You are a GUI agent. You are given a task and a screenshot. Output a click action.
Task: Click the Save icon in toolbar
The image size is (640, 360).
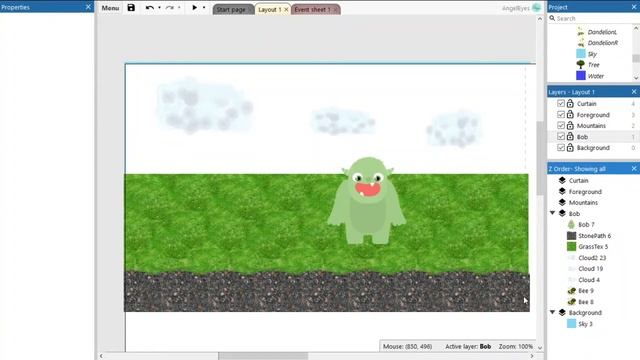pos(131,8)
